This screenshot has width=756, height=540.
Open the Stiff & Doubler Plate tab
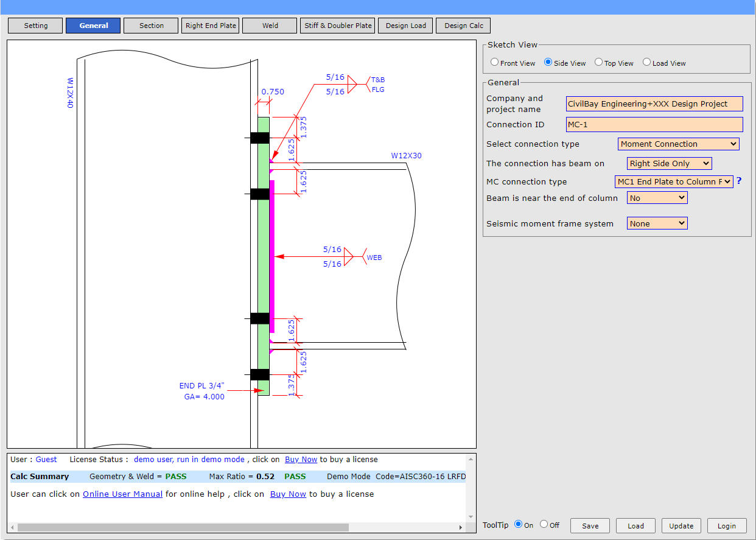tap(338, 26)
